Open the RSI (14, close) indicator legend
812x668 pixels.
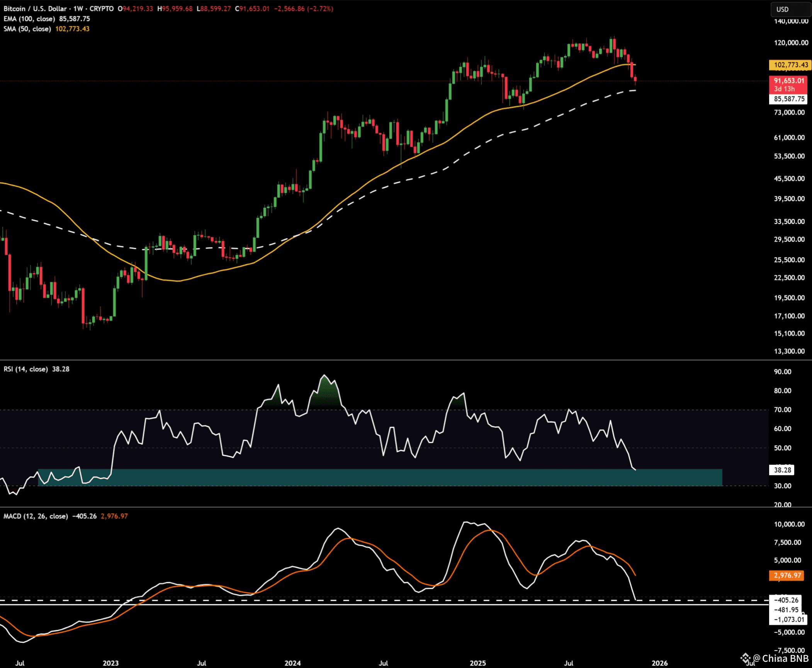click(25, 369)
